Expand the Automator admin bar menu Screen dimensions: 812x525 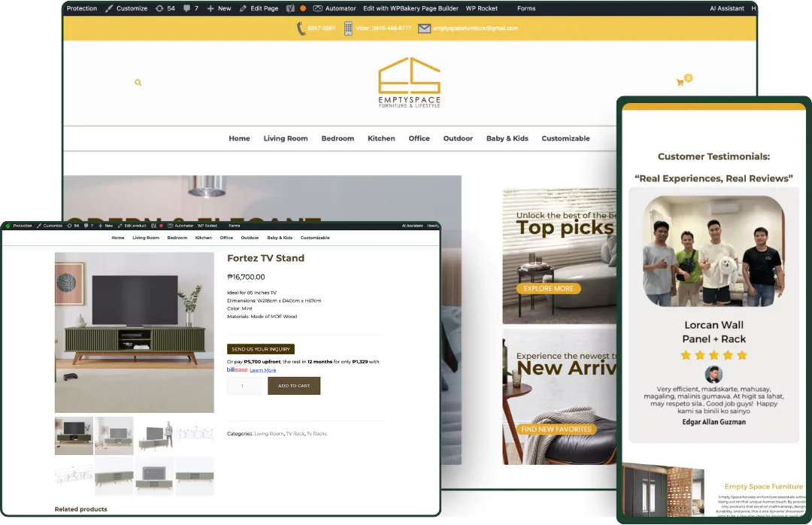(335, 8)
